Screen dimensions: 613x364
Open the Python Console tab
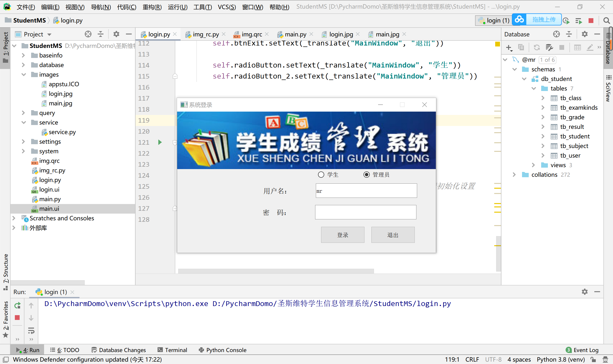[x=223, y=350]
